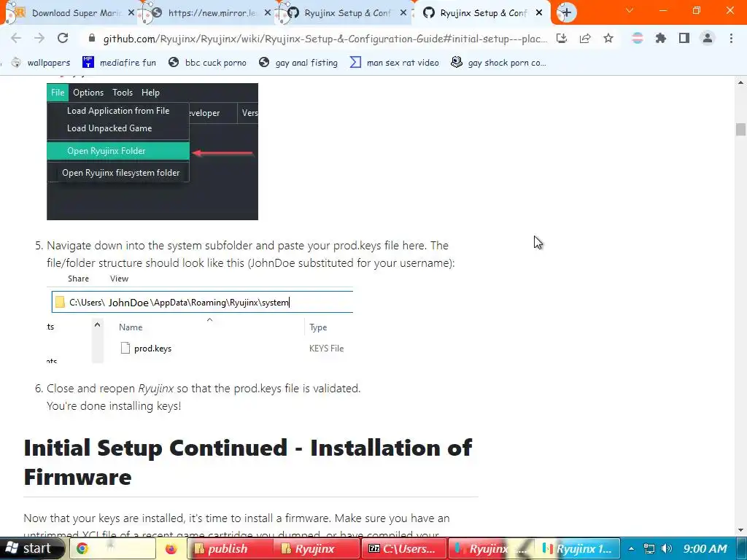
Task: Close the active Ryujinx Setup tab
Action: [539, 13]
